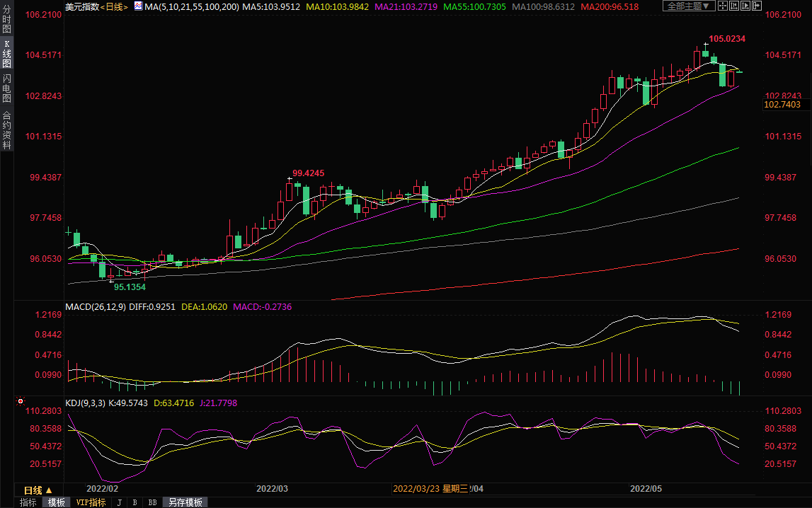812x508 pixels.
Task: Select the K线图 side tab
Action: click(x=6, y=54)
